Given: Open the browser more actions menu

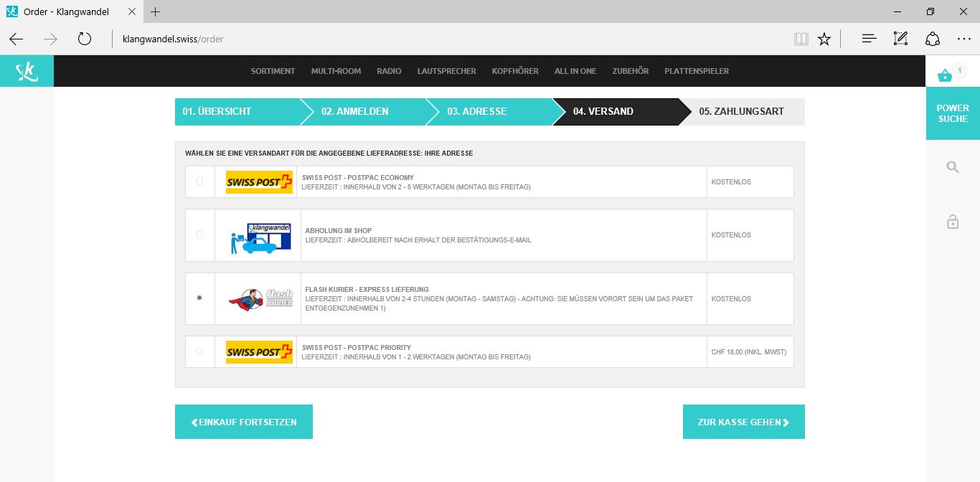Looking at the screenshot, I should click(x=963, y=39).
